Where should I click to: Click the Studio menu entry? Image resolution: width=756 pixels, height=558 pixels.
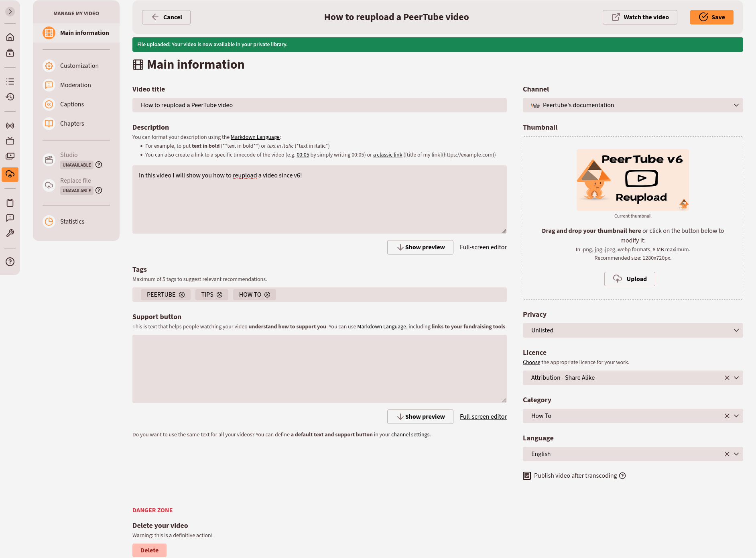tap(69, 155)
